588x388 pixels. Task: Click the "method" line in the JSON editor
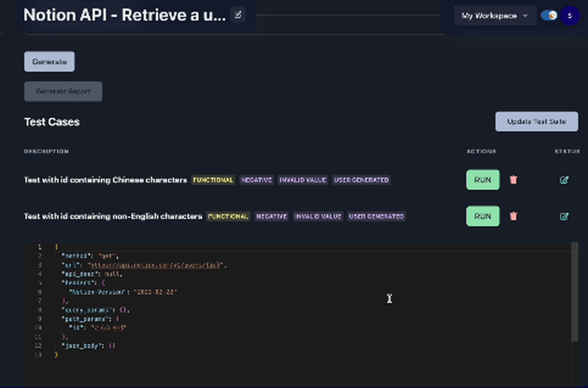(x=90, y=256)
